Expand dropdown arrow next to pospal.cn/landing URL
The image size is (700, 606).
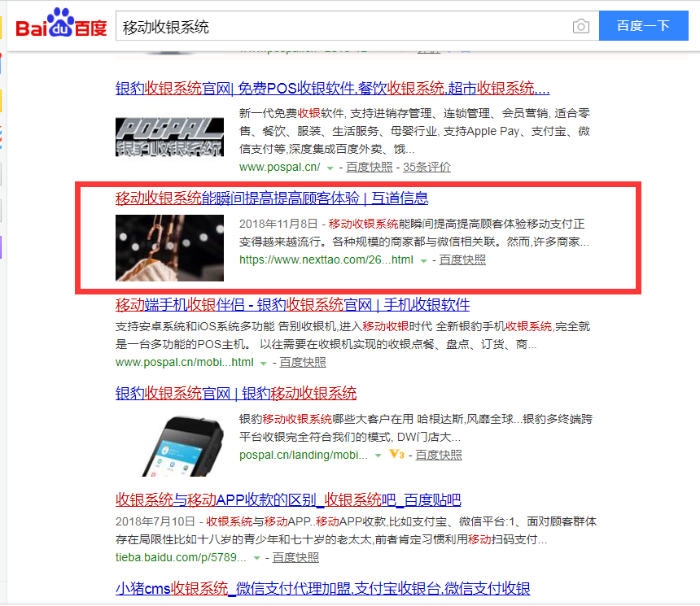(378, 456)
